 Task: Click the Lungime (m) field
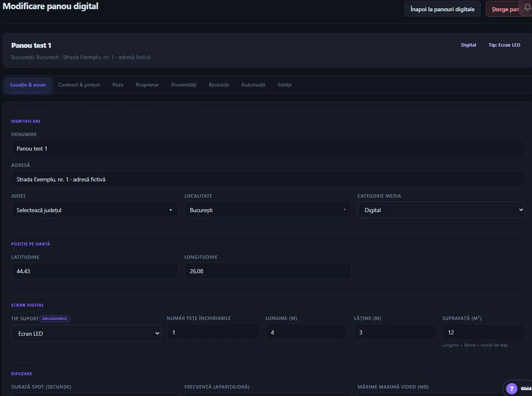[x=306, y=332]
